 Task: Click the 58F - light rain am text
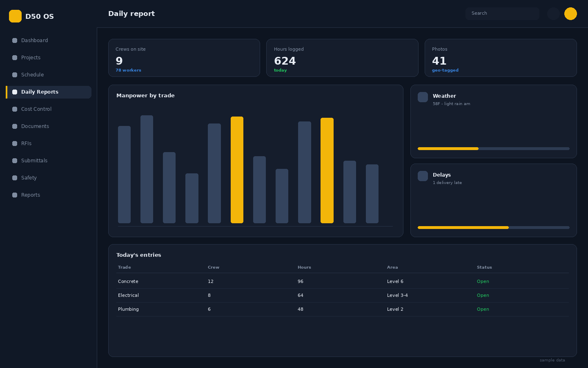451,104
